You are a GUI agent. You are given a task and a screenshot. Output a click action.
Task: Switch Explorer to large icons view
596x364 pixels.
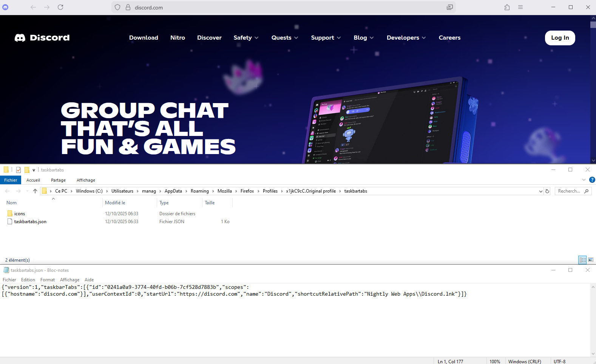click(x=591, y=260)
